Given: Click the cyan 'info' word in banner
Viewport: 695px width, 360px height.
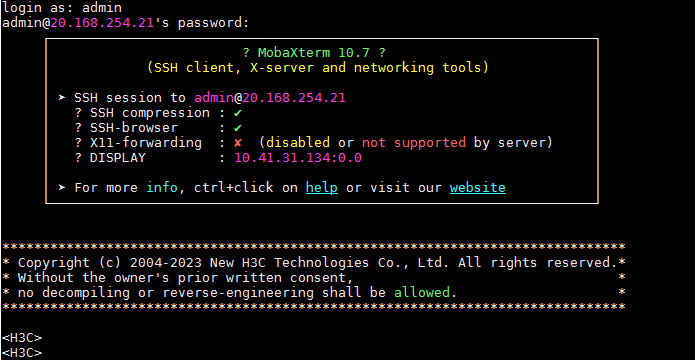Looking at the screenshot, I should point(162,188).
